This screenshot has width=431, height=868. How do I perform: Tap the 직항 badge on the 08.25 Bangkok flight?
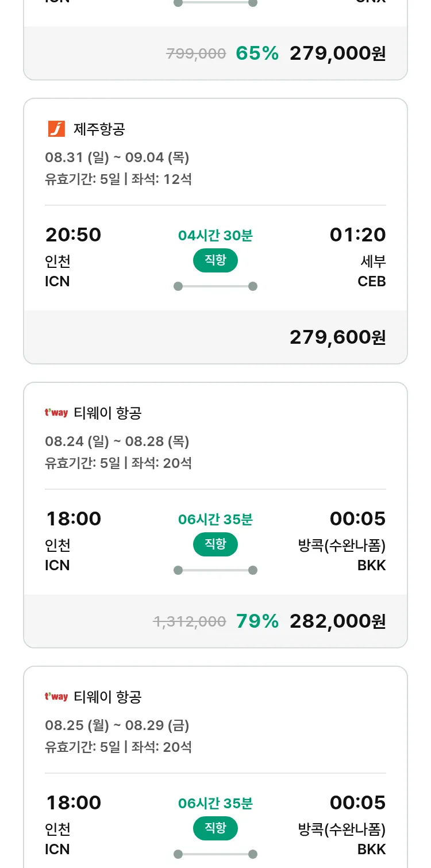point(215,828)
